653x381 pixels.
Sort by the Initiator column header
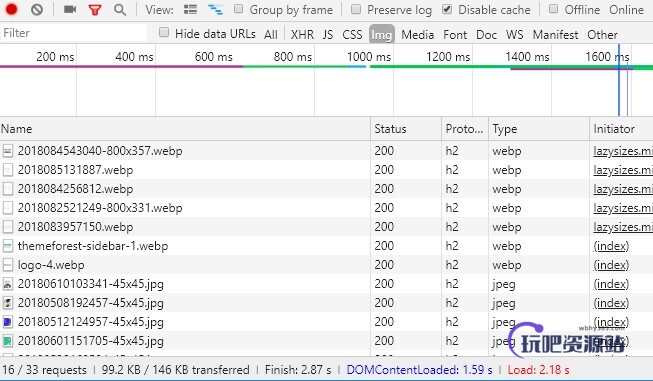pos(621,129)
